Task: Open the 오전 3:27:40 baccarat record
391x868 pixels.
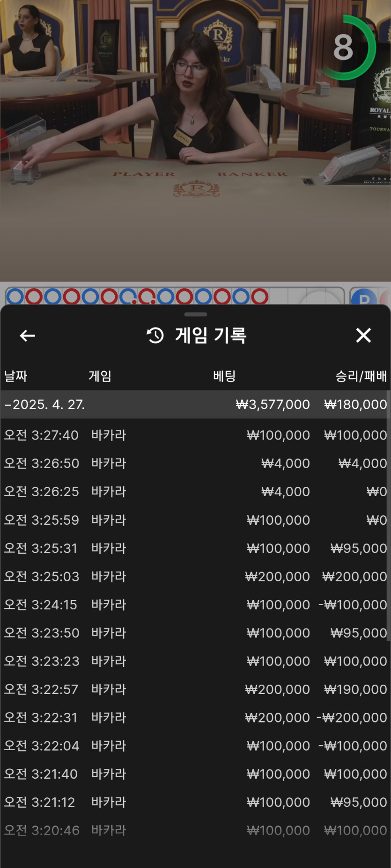Action: pyautogui.click(x=195, y=435)
